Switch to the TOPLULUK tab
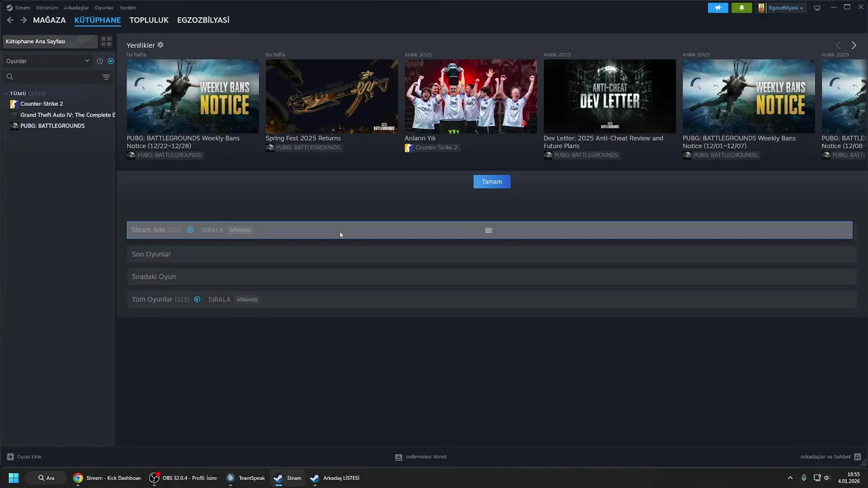The width and height of the screenshot is (868, 488). pyautogui.click(x=149, y=20)
